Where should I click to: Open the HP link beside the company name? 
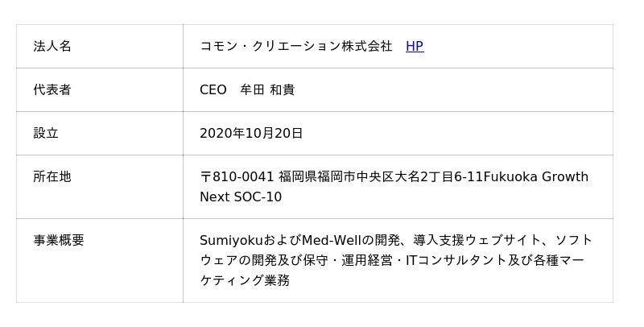click(415, 47)
